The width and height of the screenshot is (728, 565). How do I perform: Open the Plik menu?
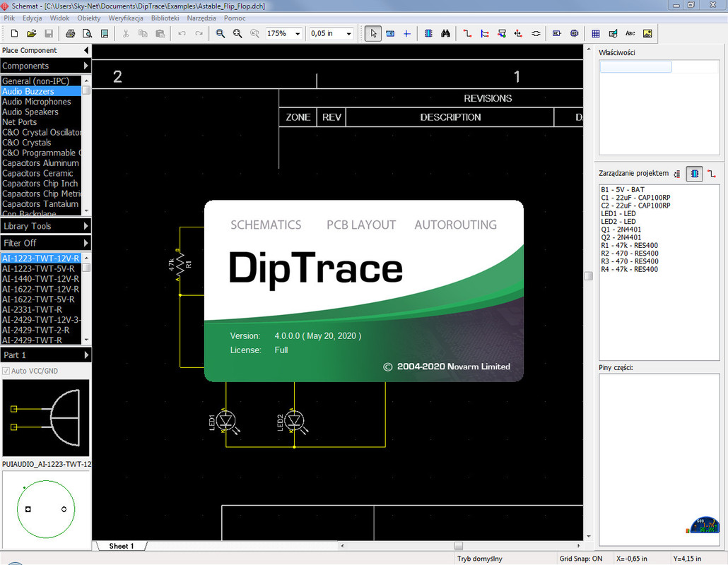(x=9, y=18)
